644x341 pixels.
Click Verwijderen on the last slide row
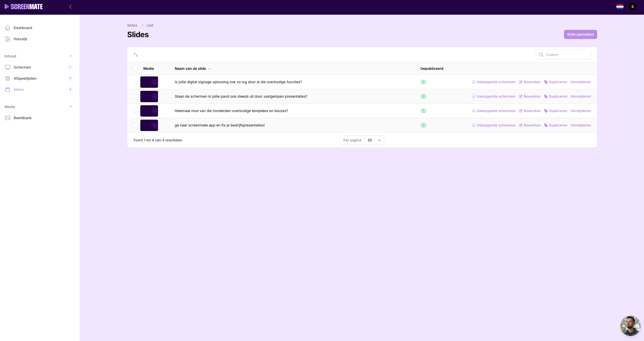pos(580,125)
